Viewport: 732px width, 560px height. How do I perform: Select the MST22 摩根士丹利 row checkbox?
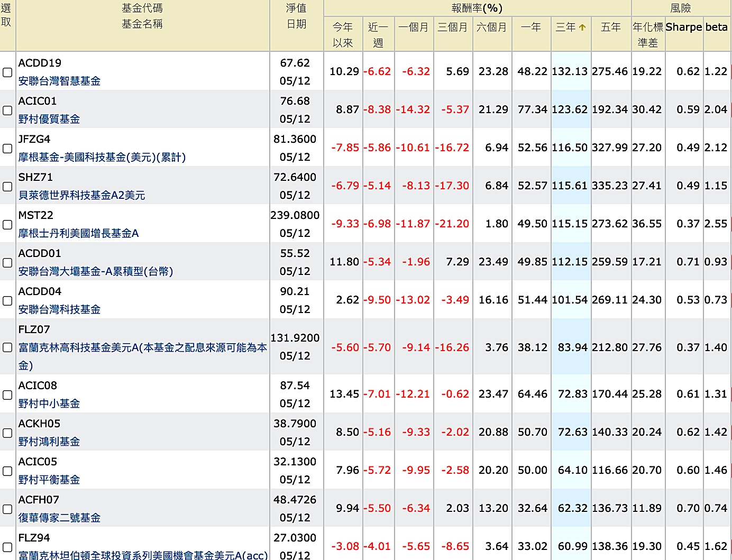click(x=7, y=224)
